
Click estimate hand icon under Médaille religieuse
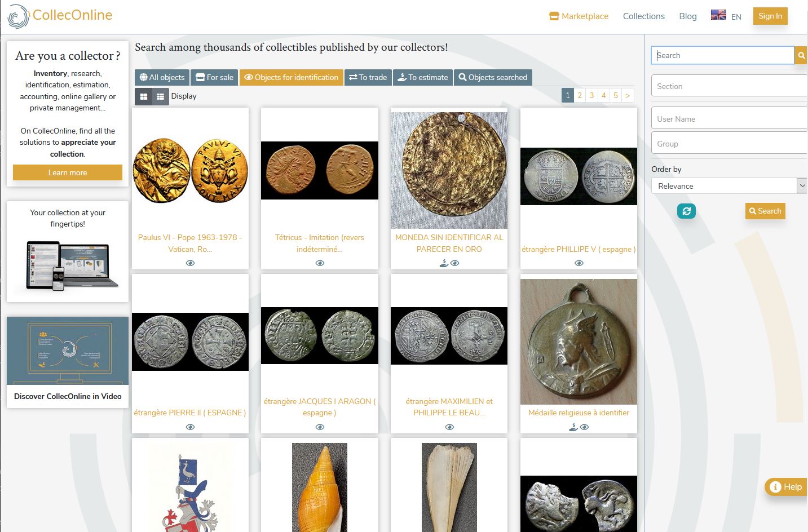pos(573,427)
